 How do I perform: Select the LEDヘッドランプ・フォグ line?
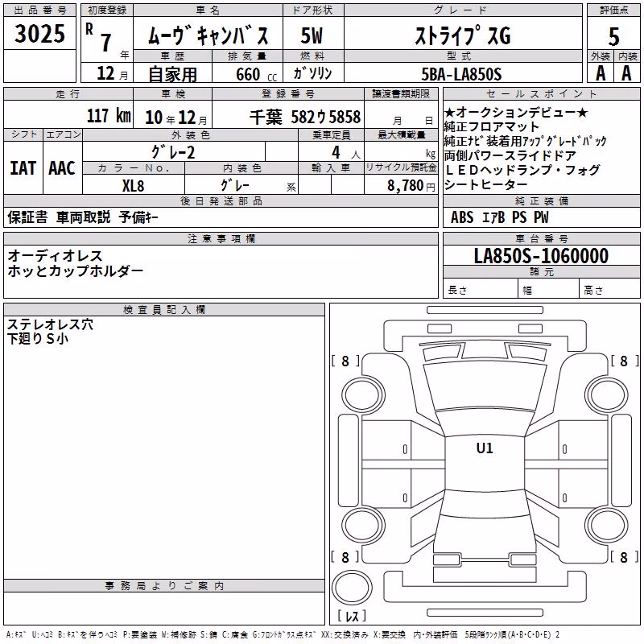522,170
